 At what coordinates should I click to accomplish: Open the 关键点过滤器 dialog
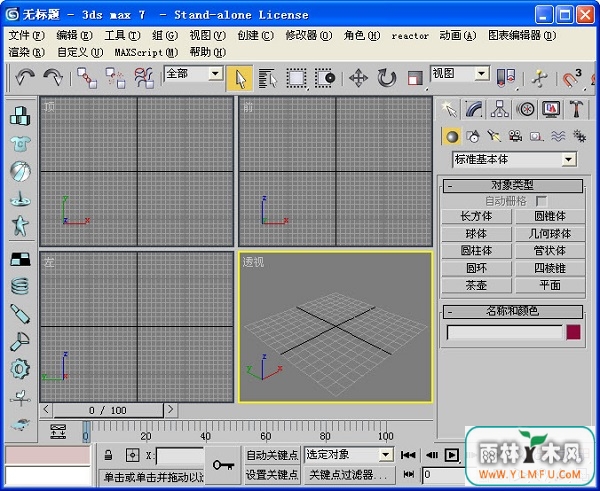(x=349, y=475)
